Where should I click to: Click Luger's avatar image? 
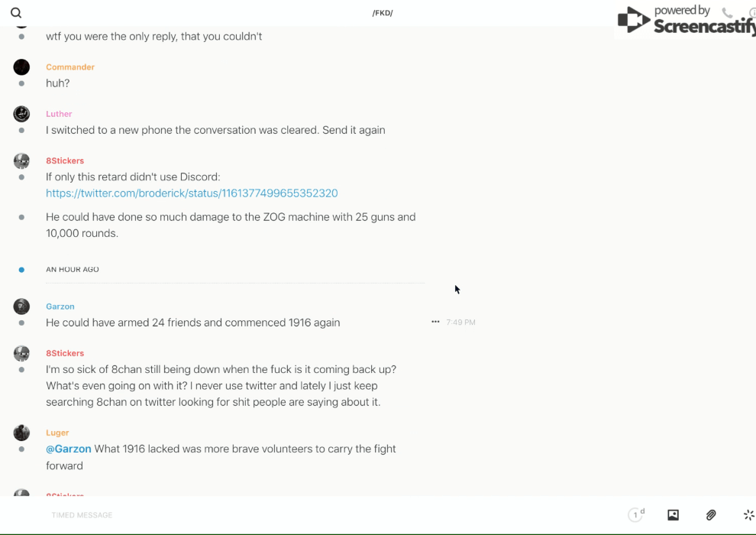pos(21,433)
